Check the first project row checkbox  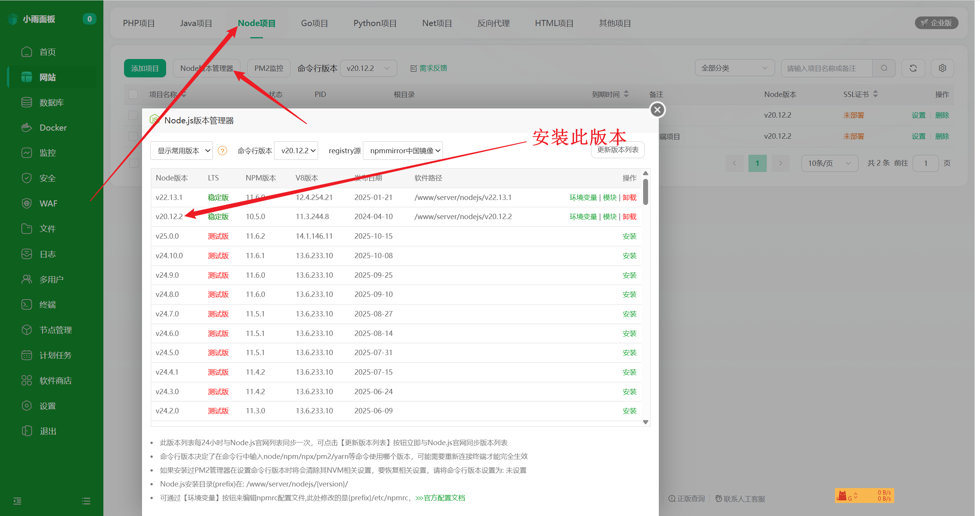coord(133,115)
